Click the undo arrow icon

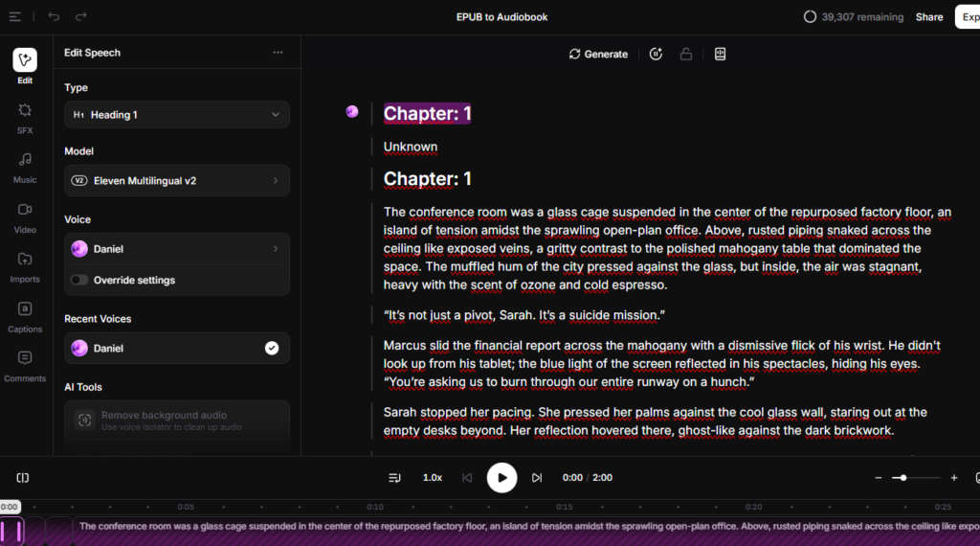[x=54, y=17]
